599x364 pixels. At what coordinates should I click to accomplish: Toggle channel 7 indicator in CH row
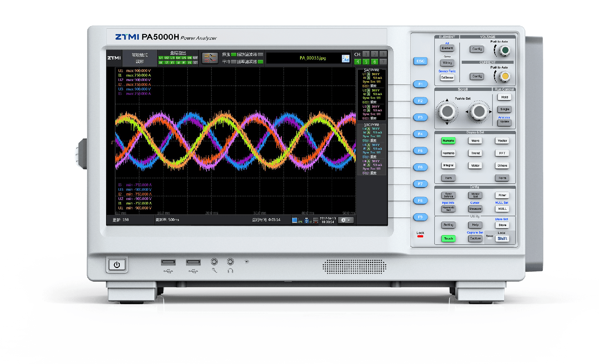[383, 62]
